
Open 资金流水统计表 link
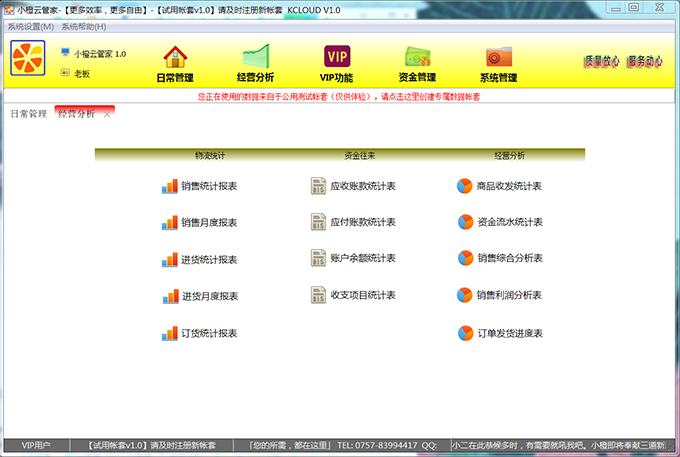point(510,222)
